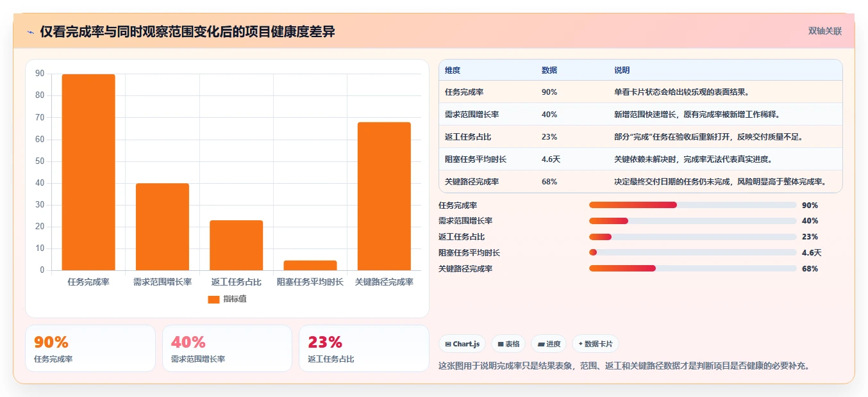Click the 进度 tag chip
This screenshot has width=868, height=397.
point(549,344)
